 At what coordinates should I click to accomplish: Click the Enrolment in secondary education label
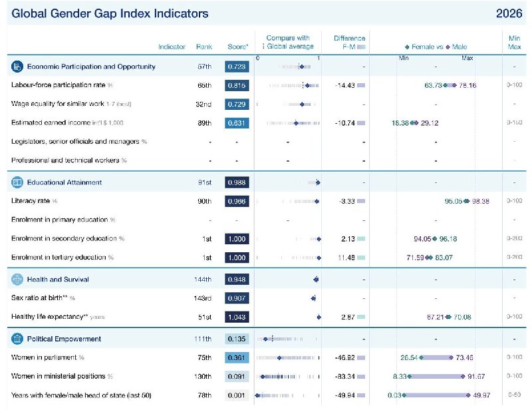[68, 238]
